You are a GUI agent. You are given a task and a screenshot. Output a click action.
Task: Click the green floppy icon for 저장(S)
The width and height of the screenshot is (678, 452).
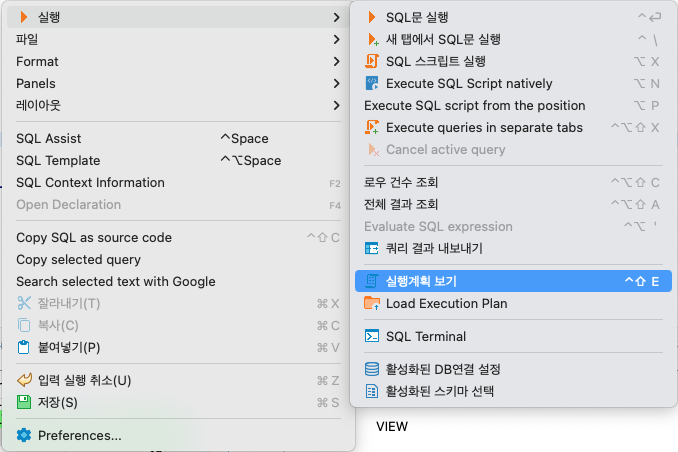coord(24,402)
